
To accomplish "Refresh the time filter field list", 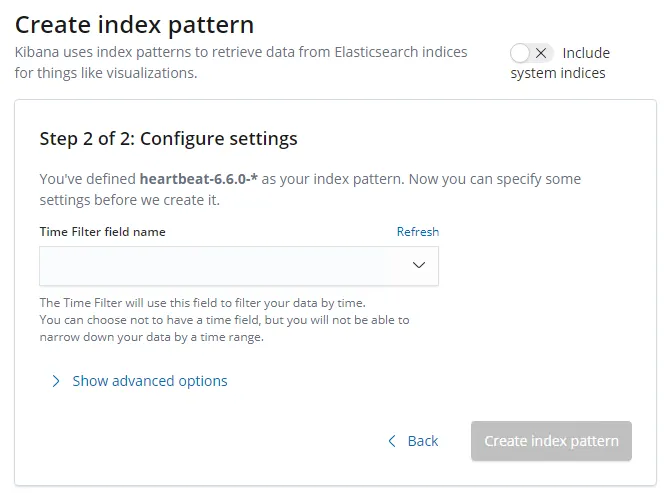I will pyautogui.click(x=417, y=232).
